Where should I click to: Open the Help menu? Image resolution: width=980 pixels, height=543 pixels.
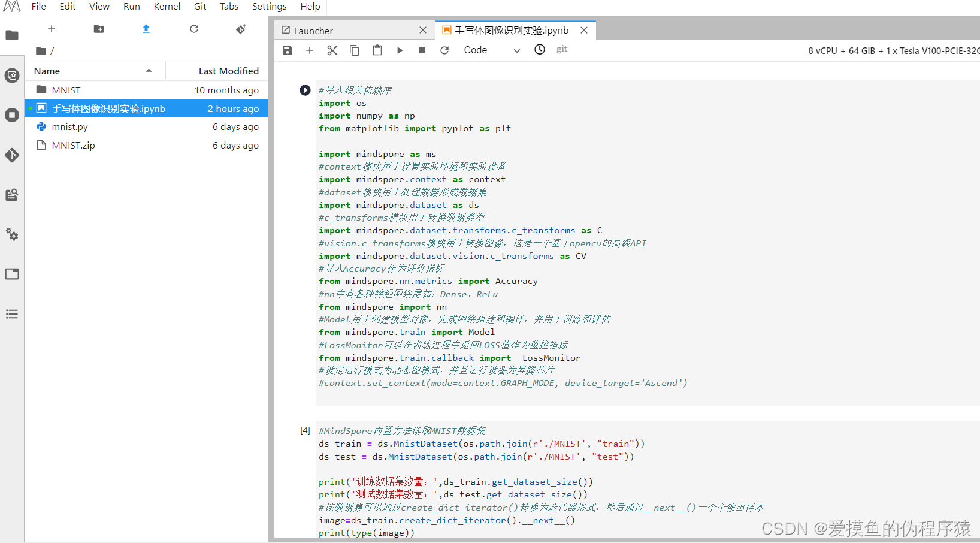point(310,7)
